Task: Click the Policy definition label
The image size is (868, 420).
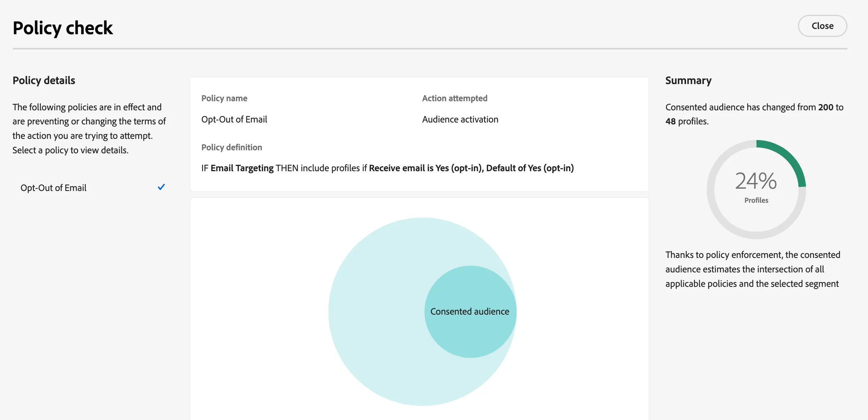Action: 231,147
